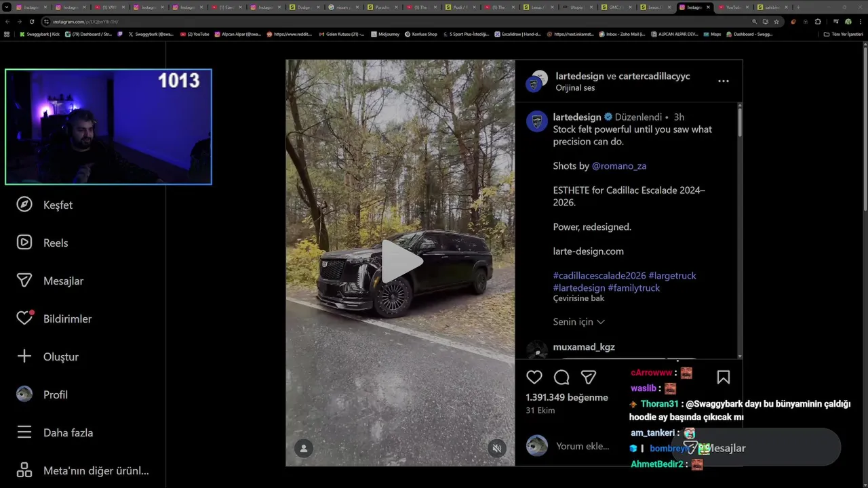
Task: Open muxamad_kgz commenter profile
Action: pyautogui.click(x=584, y=347)
